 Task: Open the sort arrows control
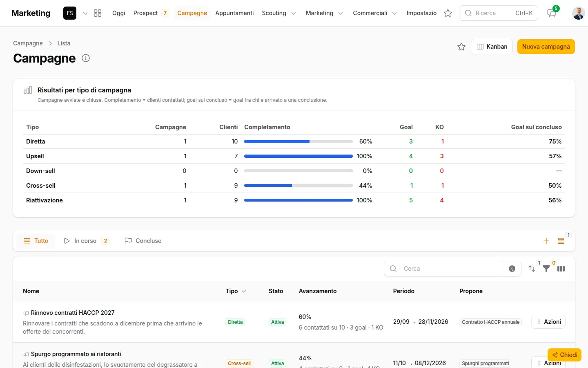point(532,269)
